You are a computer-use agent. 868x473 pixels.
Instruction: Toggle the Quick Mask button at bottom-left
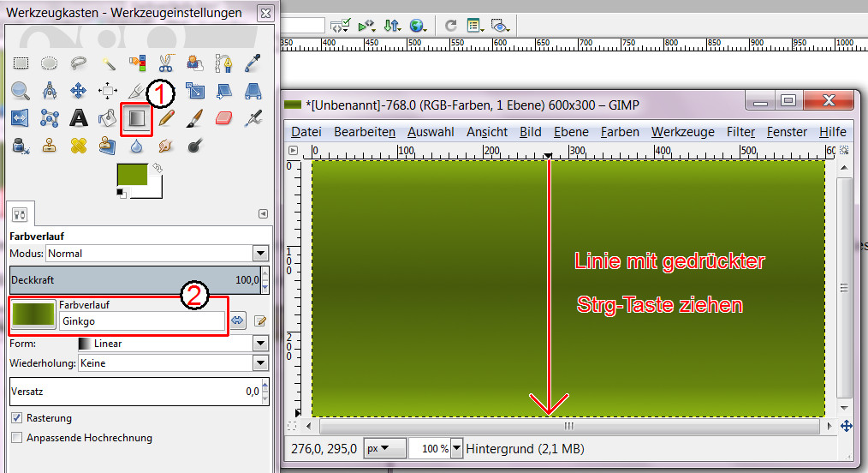point(292,426)
